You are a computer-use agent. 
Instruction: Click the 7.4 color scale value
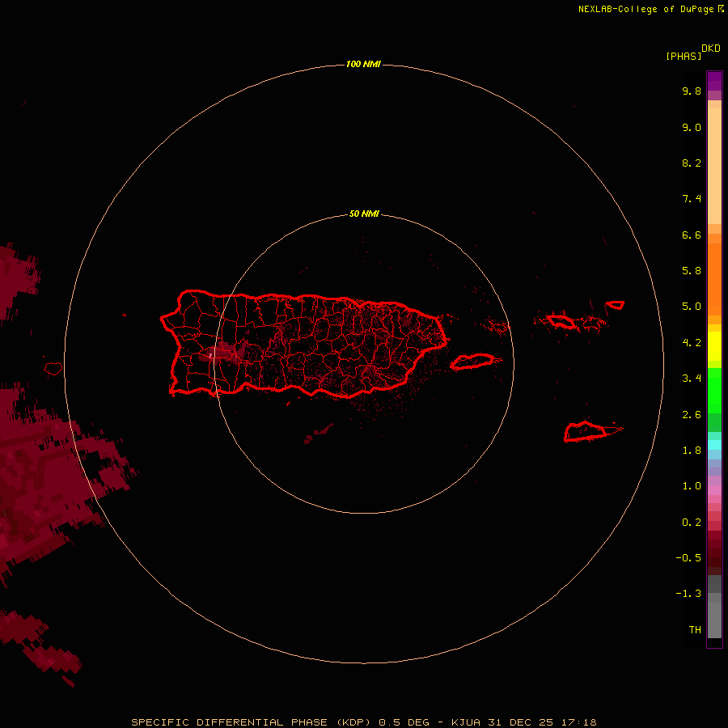pos(692,199)
